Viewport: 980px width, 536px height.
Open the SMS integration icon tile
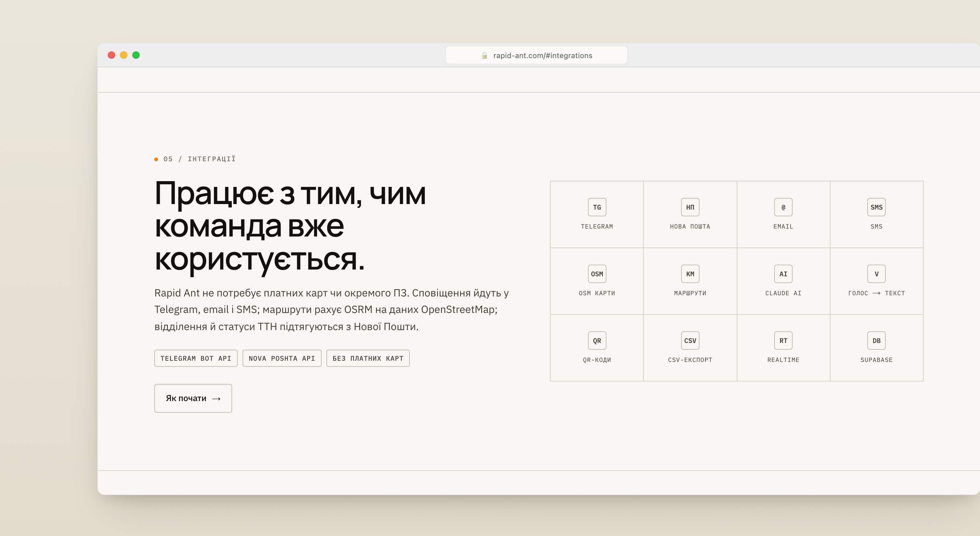point(876,207)
